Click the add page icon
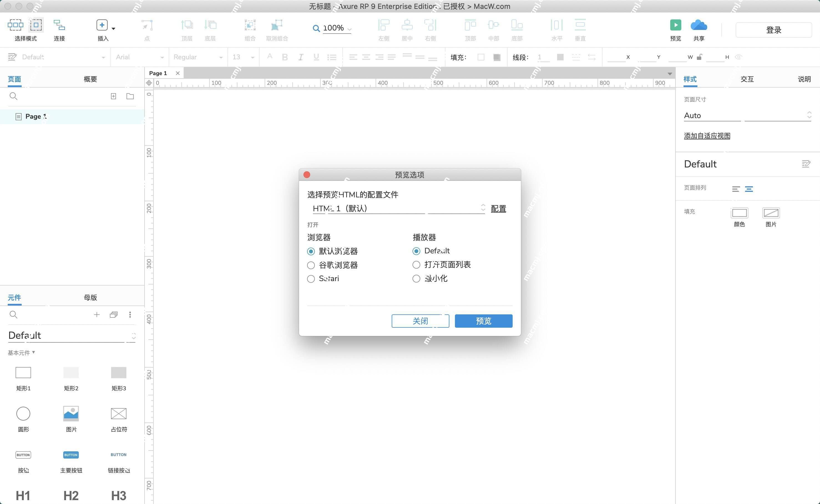The image size is (820, 504). coord(113,96)
